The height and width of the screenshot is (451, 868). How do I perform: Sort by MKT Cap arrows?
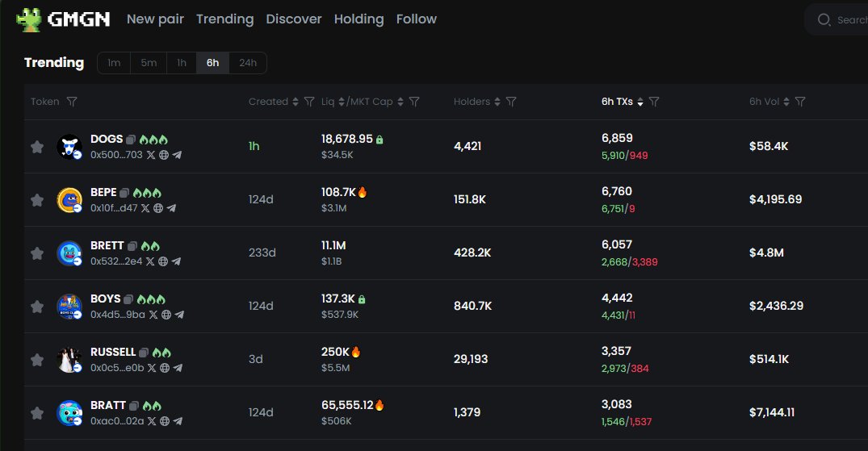pyautogui.click(x=400, y=102)
